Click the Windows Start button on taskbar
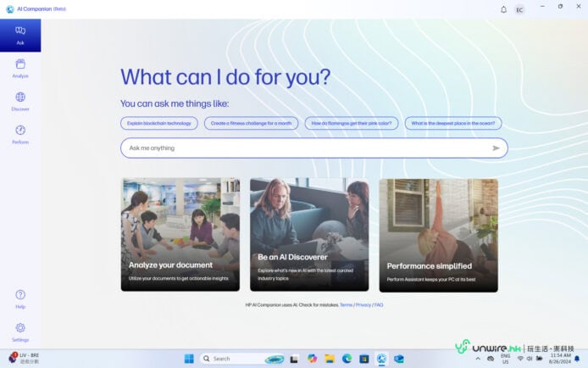The height and width of the screenshot is (368, 588). (x=188, y=359)
